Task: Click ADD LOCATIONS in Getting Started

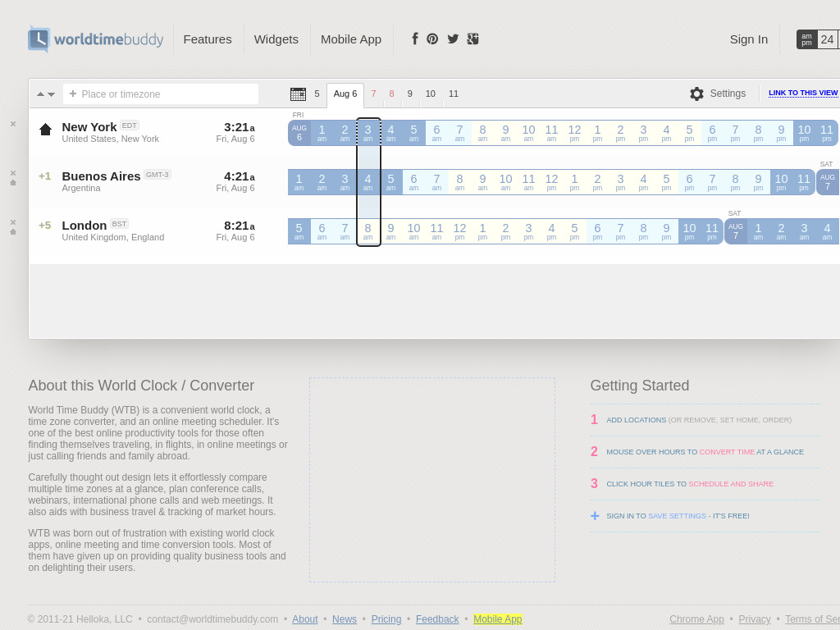Action: pyautogui.click(x=636, y=420)
